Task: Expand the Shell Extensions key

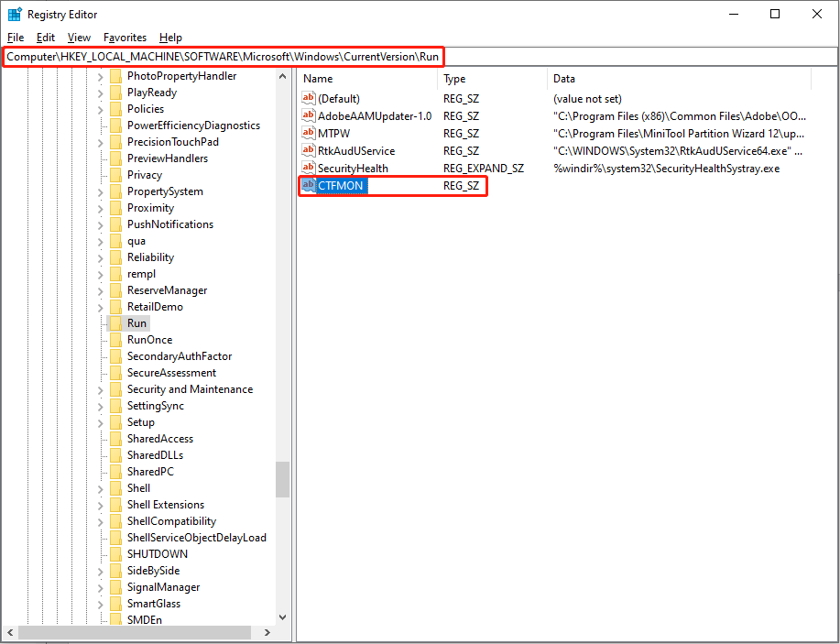Action: pyautogui.click(x=100, y=505)
